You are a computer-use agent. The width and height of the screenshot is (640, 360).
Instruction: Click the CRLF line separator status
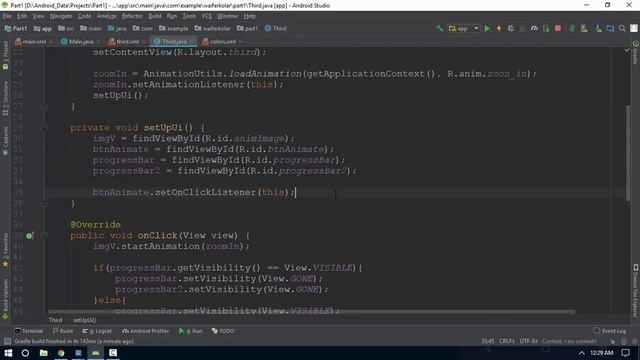tap(507, 341)
